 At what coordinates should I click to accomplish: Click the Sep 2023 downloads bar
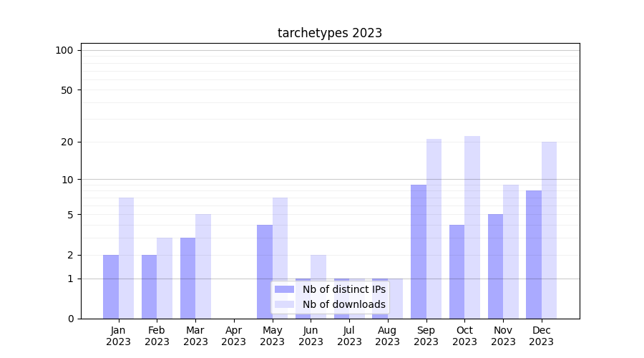[434, 228]
